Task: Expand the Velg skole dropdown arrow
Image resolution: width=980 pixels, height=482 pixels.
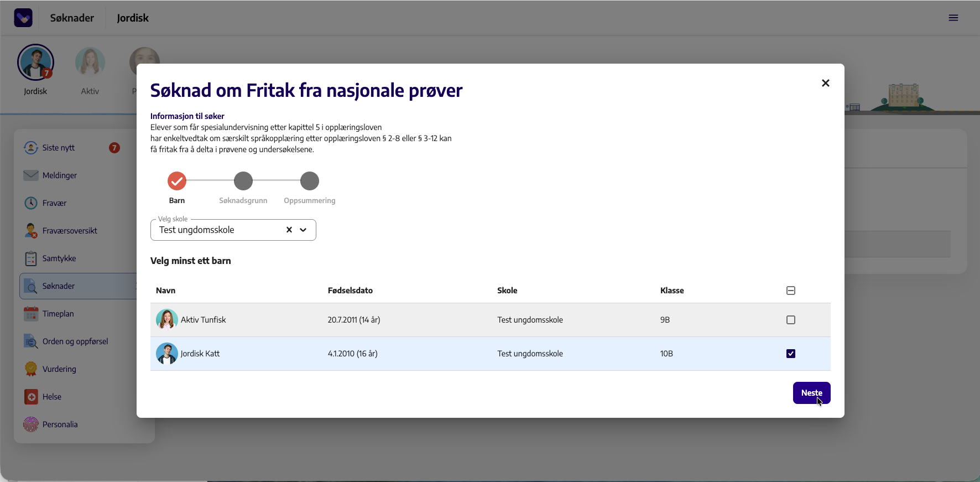Action: click(303, 230)
